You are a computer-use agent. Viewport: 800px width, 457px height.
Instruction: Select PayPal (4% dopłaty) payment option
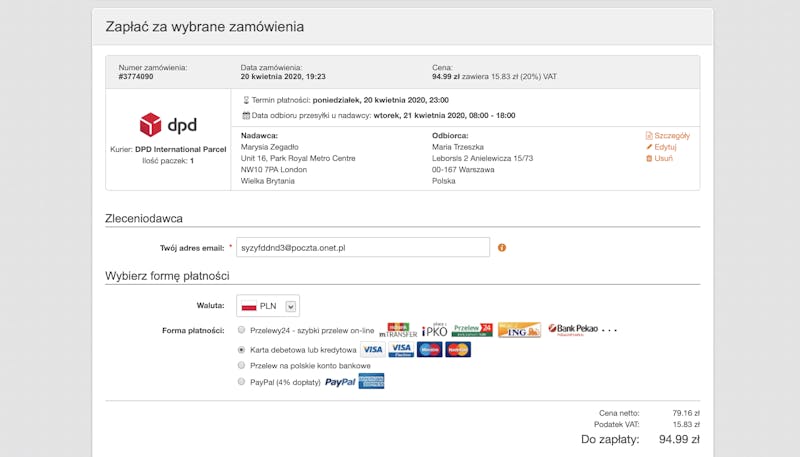tap(241, 382)
